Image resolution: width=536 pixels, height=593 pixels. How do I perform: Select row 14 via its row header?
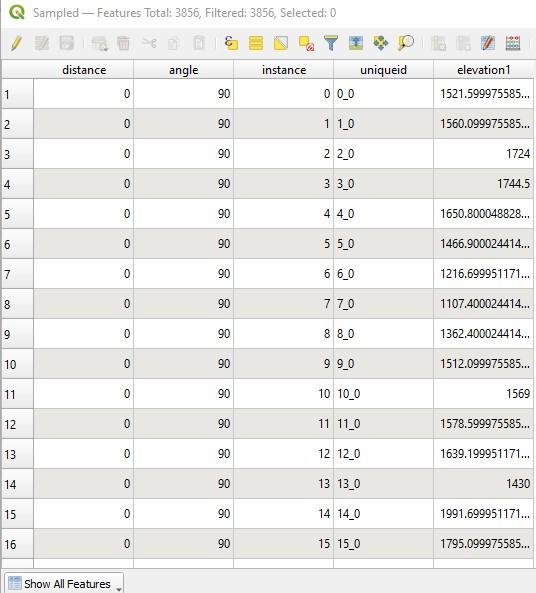(17, 484)
